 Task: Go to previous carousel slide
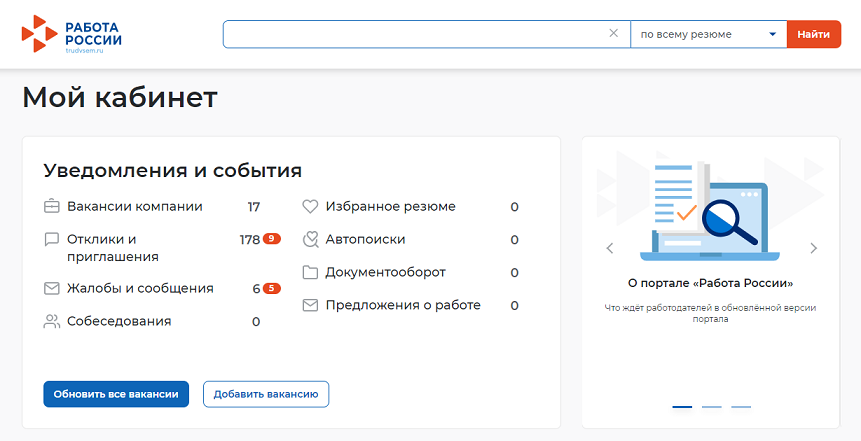click(610, 248)
